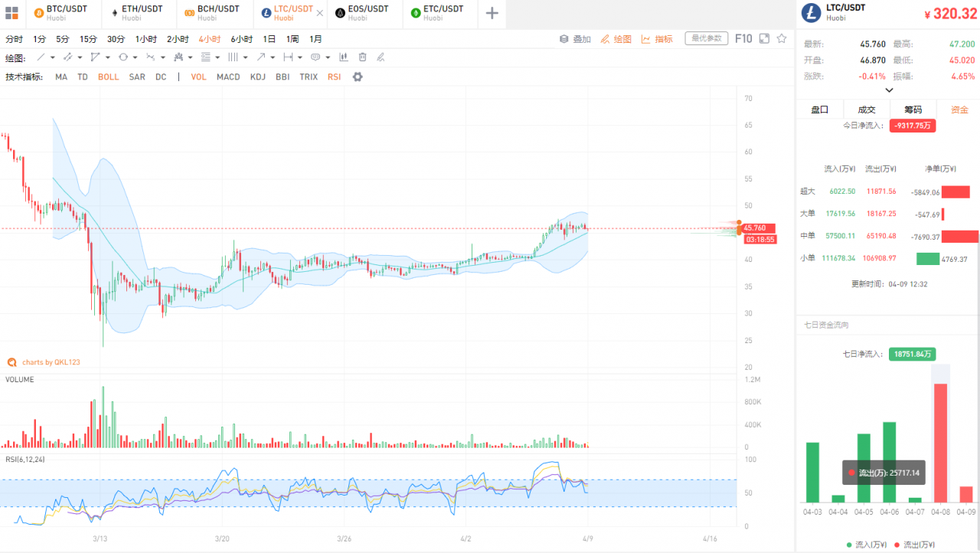Open the 筹码 chips tab
The height and width of the screenshot is (553, 980).
tap(913, 110)
